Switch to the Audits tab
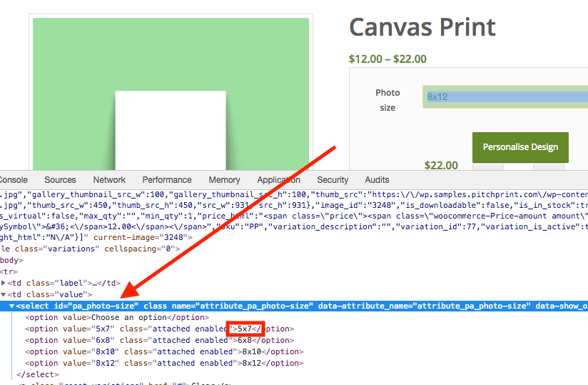The height and width of the screenshot is (385, 588). (377, 180)
